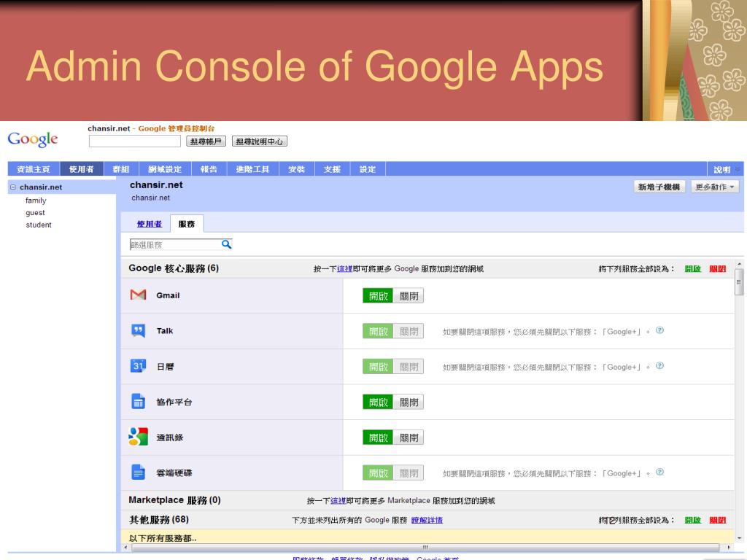Click red 關閉 link in 其他服務 header
This screenshot has width=747, height=560.
click(x=718, y=520)
